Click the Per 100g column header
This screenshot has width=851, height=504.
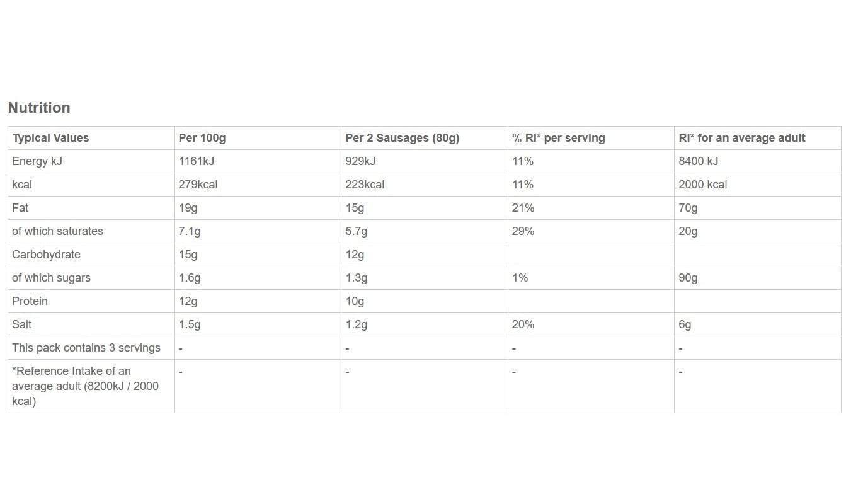pyautogui.click(x=202, y=138)
